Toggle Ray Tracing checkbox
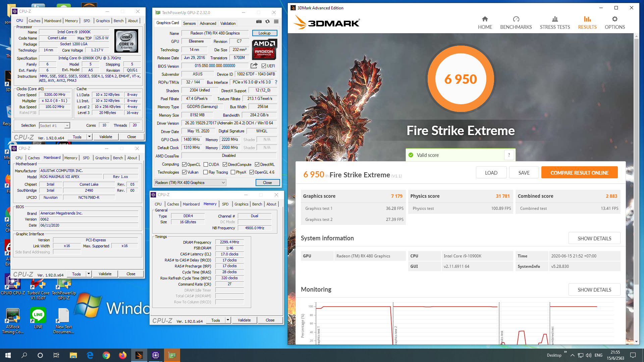 pos(206,172)
